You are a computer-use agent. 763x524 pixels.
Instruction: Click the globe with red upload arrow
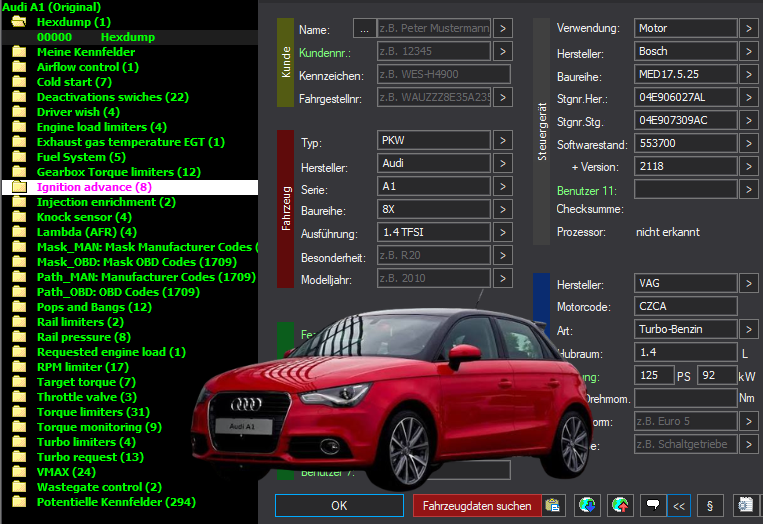click(620, 506)
